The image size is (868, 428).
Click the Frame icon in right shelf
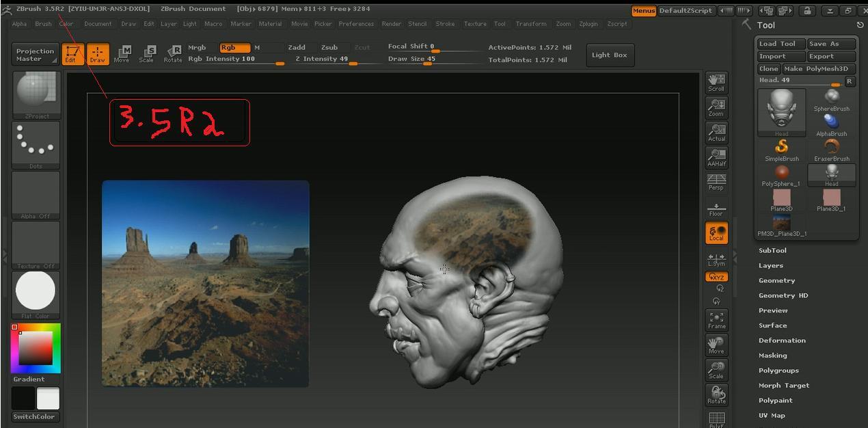pos(716,320)
